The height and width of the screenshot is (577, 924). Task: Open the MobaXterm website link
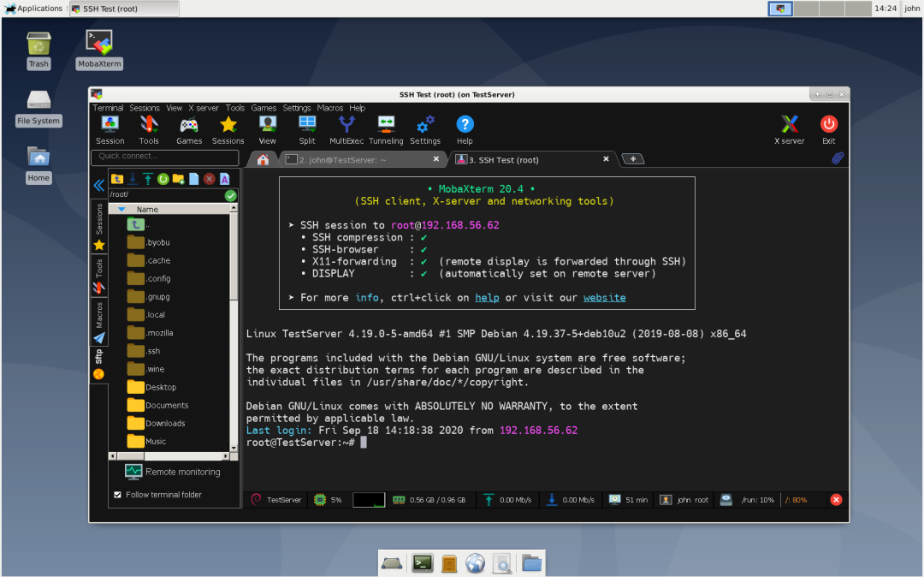click(x=604, y=297)
